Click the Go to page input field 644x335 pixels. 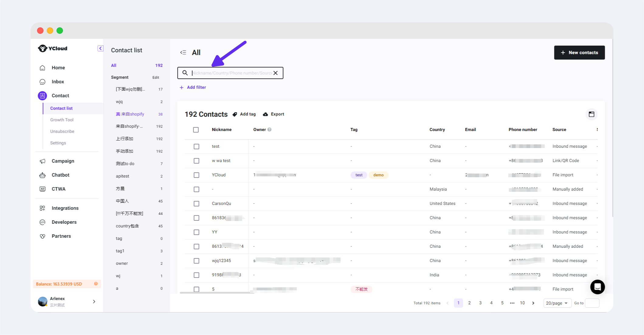[592, 303]
